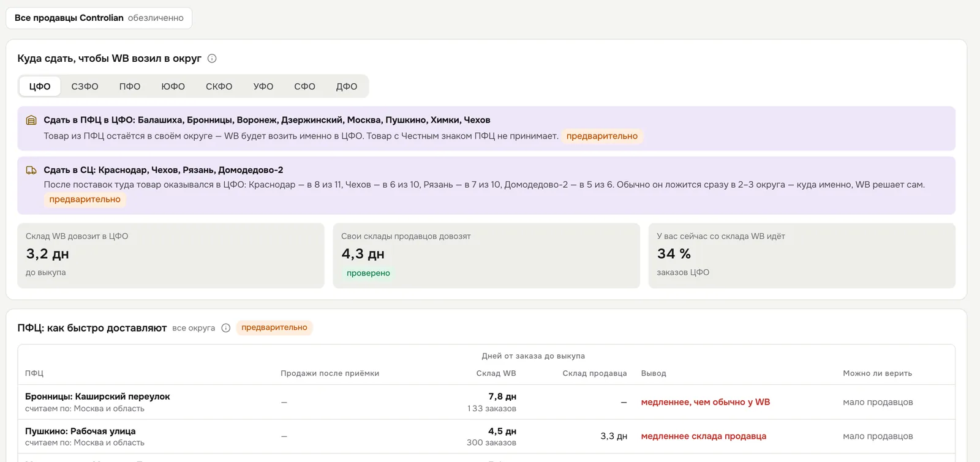Select the УФО tab
This screenshot has width=980, height=462.
click(263, 86)
